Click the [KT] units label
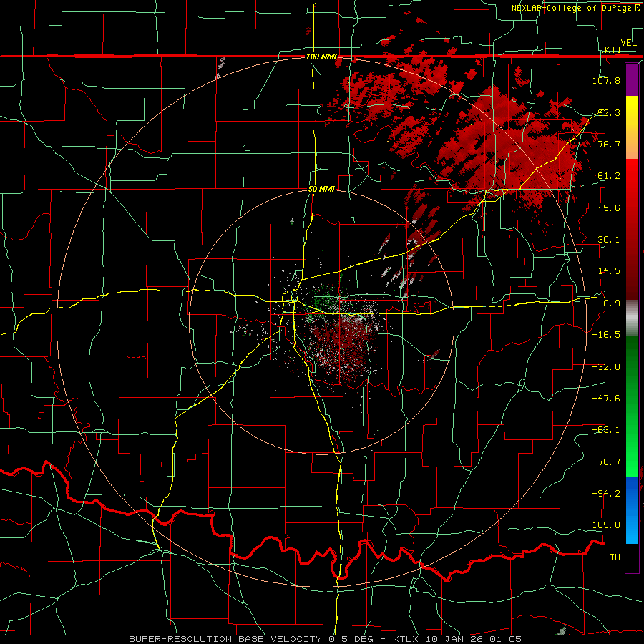This screenshot has width=644, height=644. (x=611, y=49)
